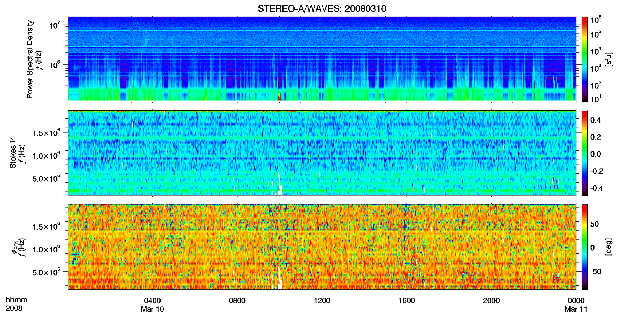644x332 pixels.
Task: Click the 10^3 value on sfu color bar
Action: point(596,68)
